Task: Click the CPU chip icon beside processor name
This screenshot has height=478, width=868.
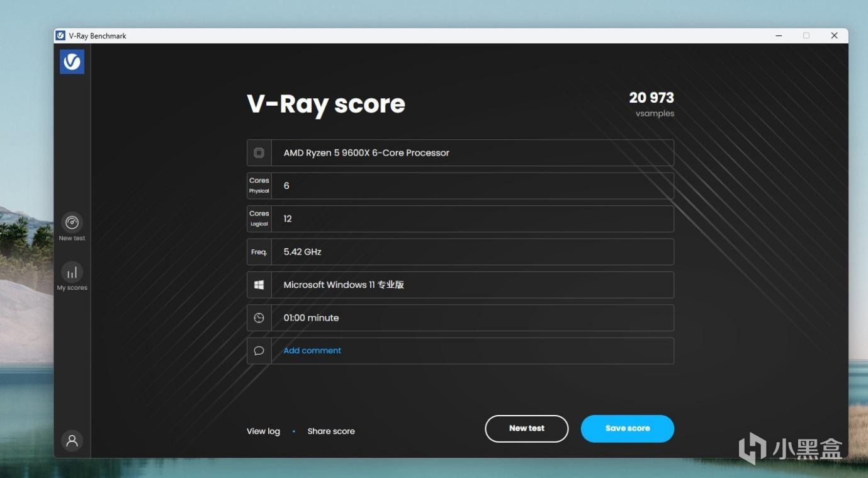Action: pos(259,153)
